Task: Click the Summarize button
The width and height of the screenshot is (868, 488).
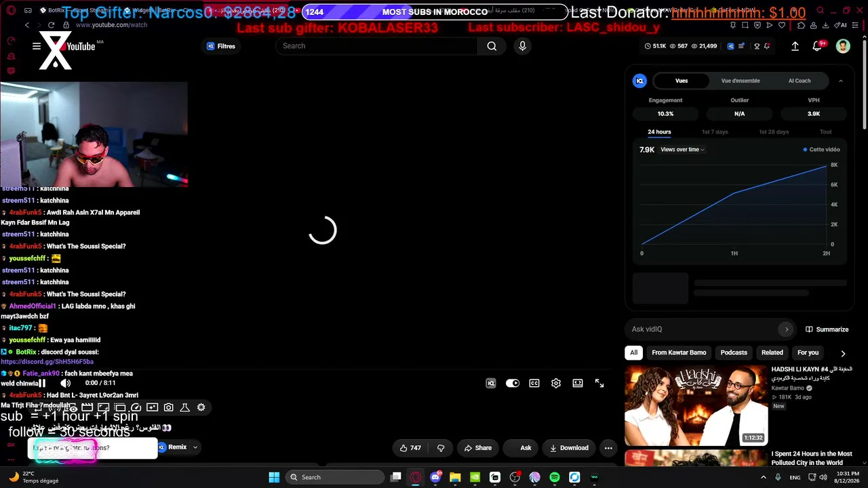Action: 827,329
